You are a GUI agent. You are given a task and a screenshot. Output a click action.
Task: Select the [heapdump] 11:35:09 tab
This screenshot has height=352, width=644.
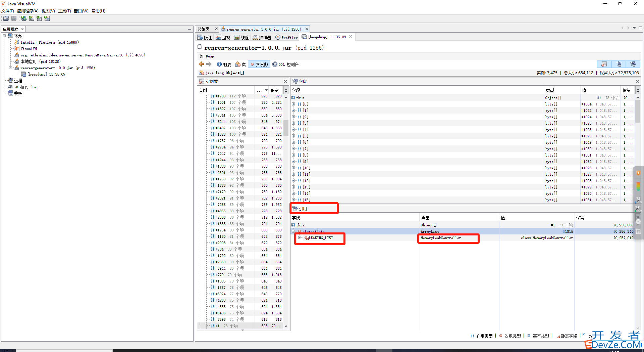[324, 37]
